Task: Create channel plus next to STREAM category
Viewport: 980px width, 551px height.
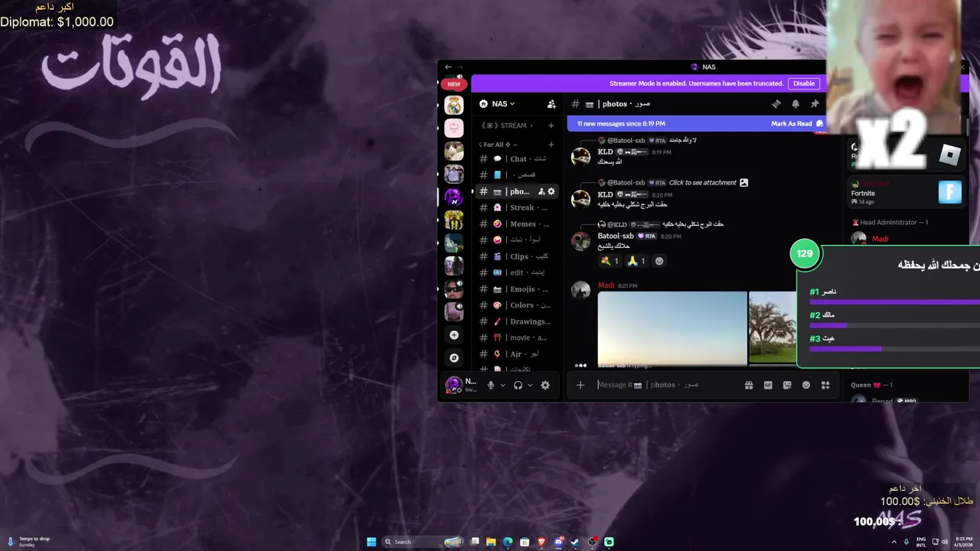Action: (551, 126)
